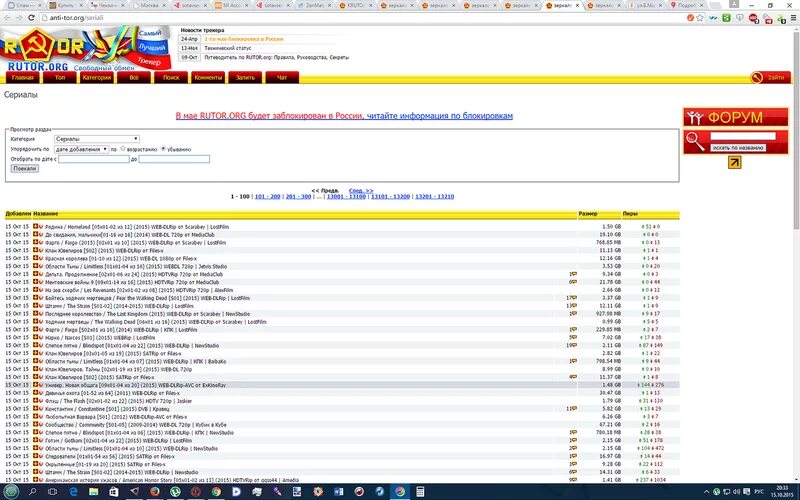Open Штамм / The Strain [S01-02] LostFilm torrent

pos(119,306)
